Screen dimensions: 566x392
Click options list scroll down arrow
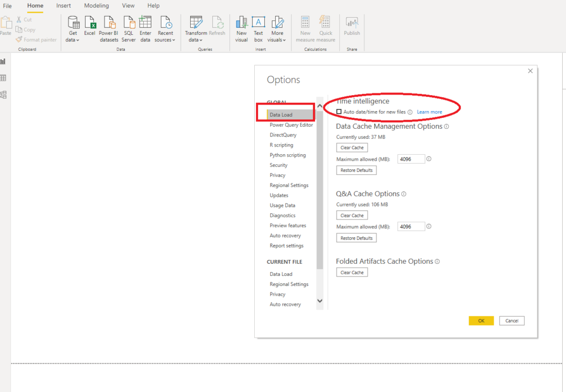coord(320,301)
